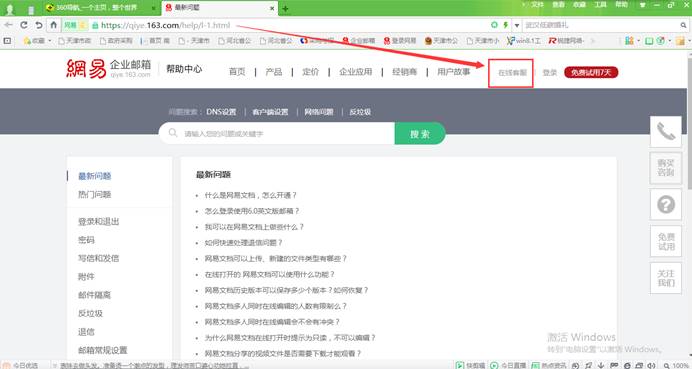
Task: Open 定价 in site navigation
Action: (x=310, y=72)
